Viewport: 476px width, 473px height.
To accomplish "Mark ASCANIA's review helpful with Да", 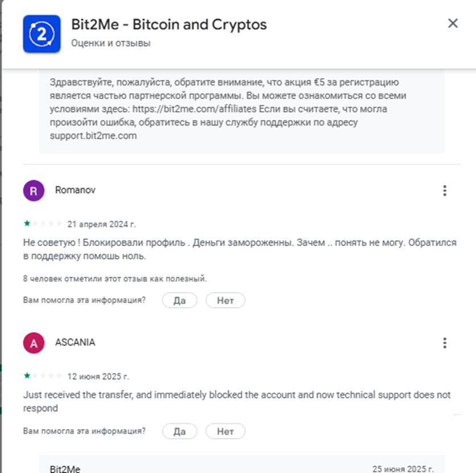I will click(x=179, y=431).
